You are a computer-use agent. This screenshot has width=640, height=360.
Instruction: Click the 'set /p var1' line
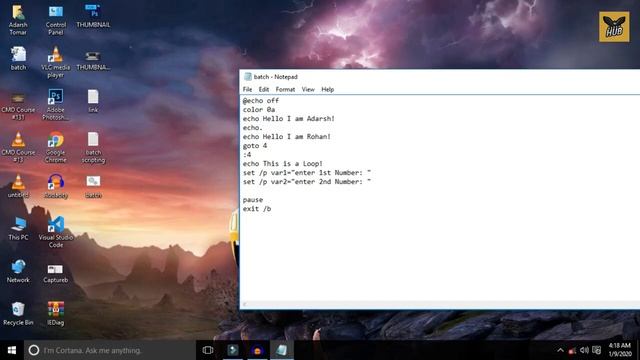pos(307,172)
